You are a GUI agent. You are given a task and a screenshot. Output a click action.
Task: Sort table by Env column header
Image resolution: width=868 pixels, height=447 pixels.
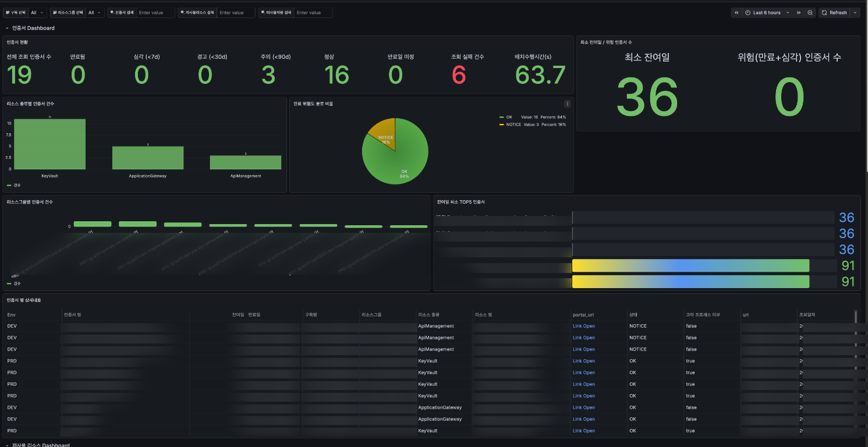[12, 315]
